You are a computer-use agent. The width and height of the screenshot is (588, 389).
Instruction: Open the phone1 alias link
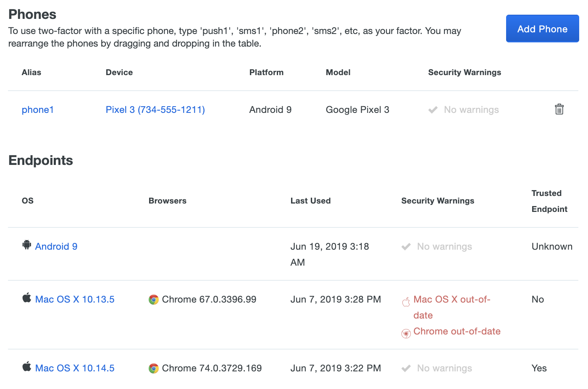click(x=38, y=110)
